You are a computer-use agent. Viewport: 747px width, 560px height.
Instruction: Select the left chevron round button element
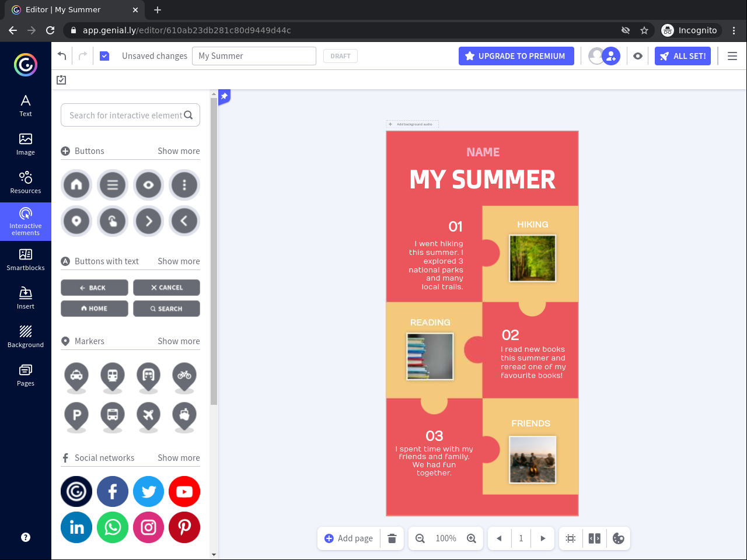coord(184,221)
